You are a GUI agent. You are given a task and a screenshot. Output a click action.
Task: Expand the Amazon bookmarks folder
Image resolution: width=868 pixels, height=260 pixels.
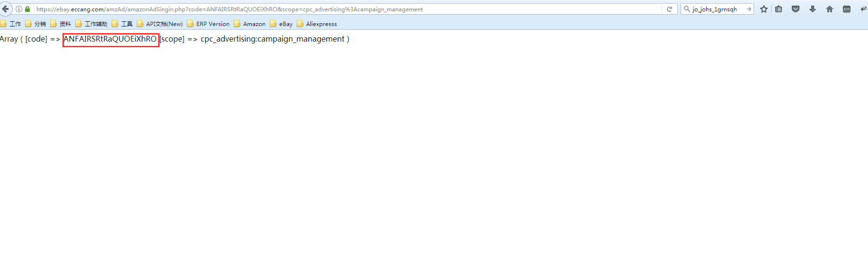pyautogui.click(x=250, y=24)
